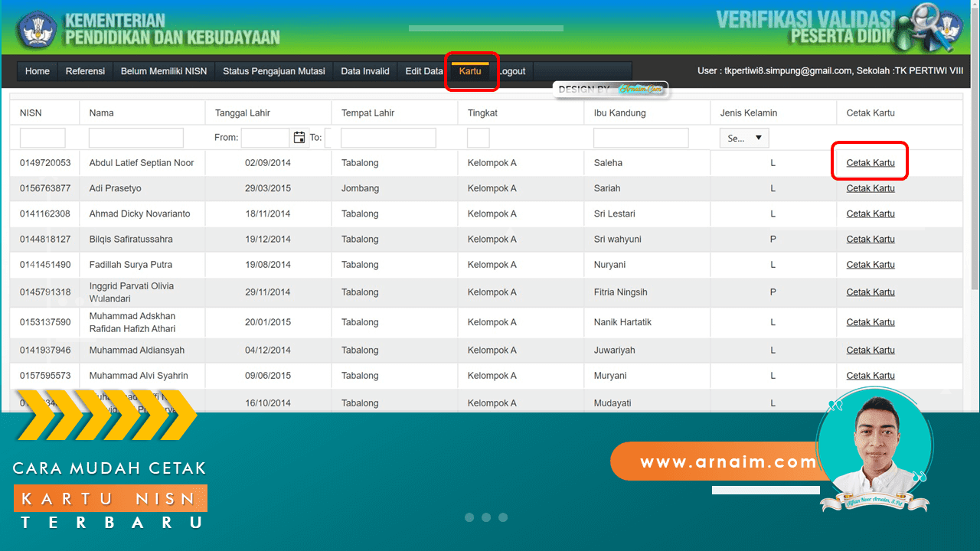The image size is (980, 551).
Task: Open the Data Invalid menu
Action: click(x=365, y=71)
